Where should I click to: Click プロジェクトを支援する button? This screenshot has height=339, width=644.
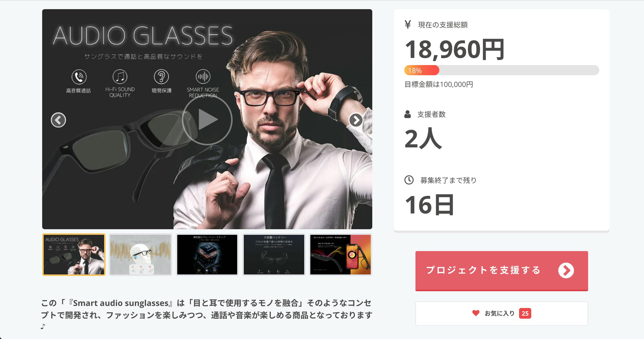[502, 271]
